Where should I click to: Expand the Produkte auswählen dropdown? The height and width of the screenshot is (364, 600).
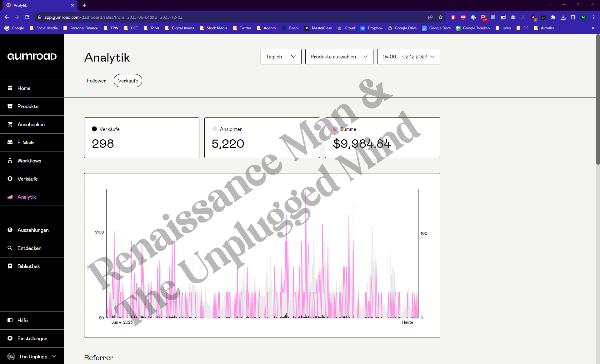pyautogui.click(x=339, y=57)
